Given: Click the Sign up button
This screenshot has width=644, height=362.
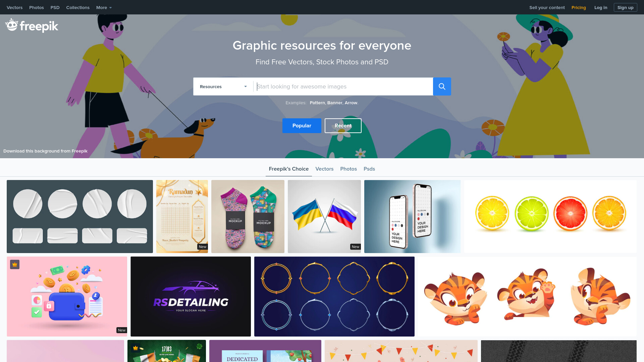Looking at the screenshot, I should pos(625,7).
